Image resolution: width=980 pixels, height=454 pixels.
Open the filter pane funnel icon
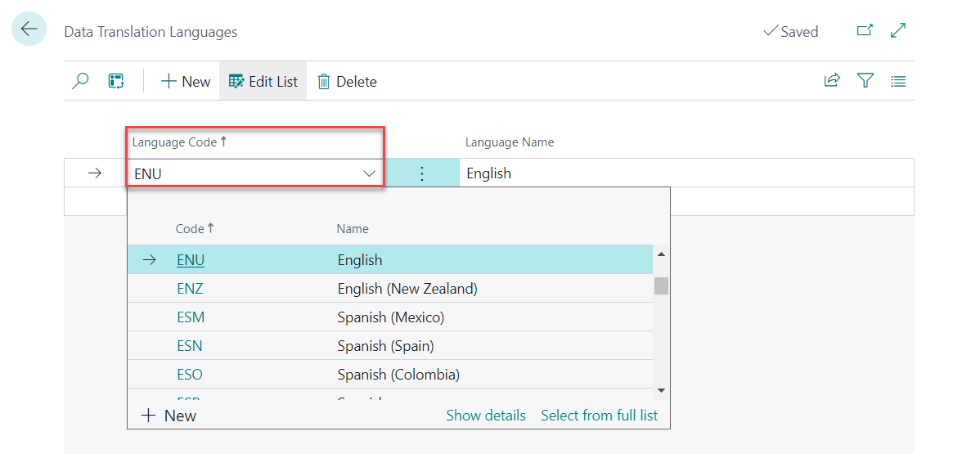tap(865, 80)
